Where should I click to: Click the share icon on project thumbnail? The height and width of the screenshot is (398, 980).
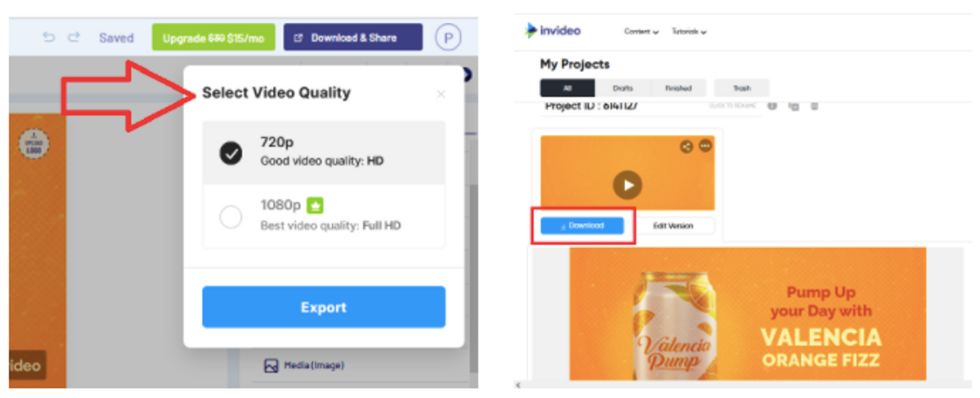(686, 146)
